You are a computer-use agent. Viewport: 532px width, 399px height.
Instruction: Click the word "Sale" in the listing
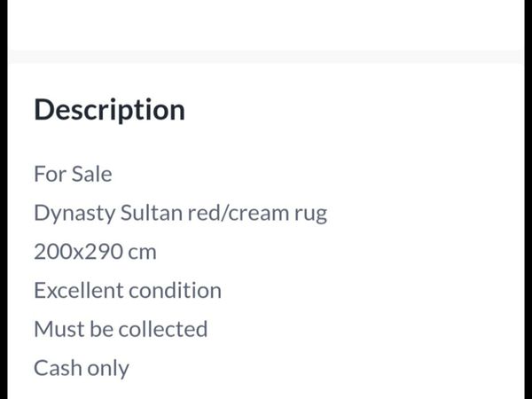point(91,174)
